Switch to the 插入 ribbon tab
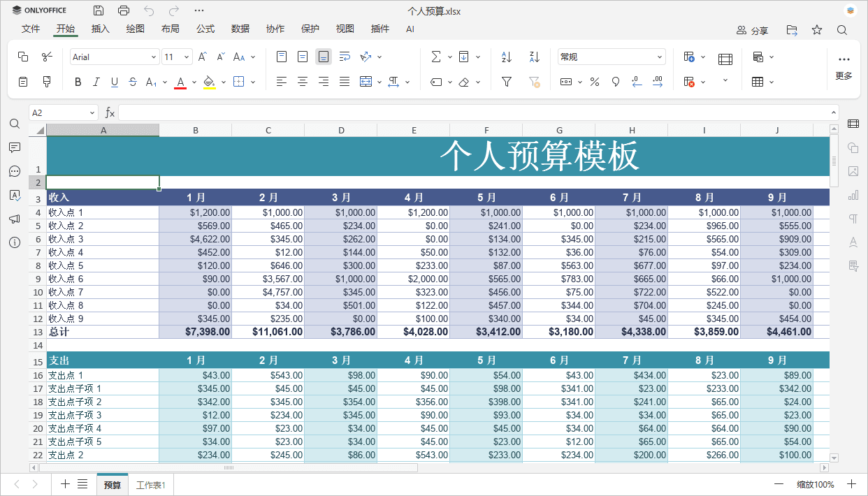The width and height of the screenshot is (868, 496). (x=99, y=29)
